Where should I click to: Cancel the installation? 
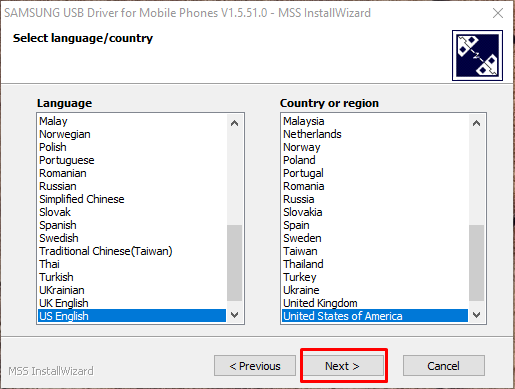(444, 366)
